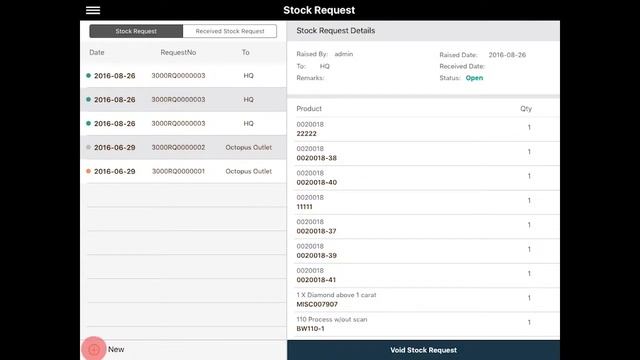Click New label text

(x=116, y=349)
